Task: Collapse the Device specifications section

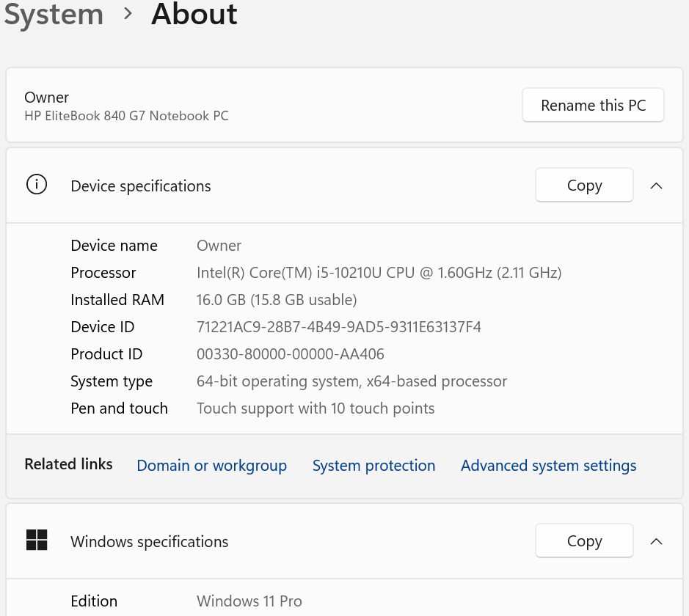Action: pyautogui.click(x=656, y=186)
